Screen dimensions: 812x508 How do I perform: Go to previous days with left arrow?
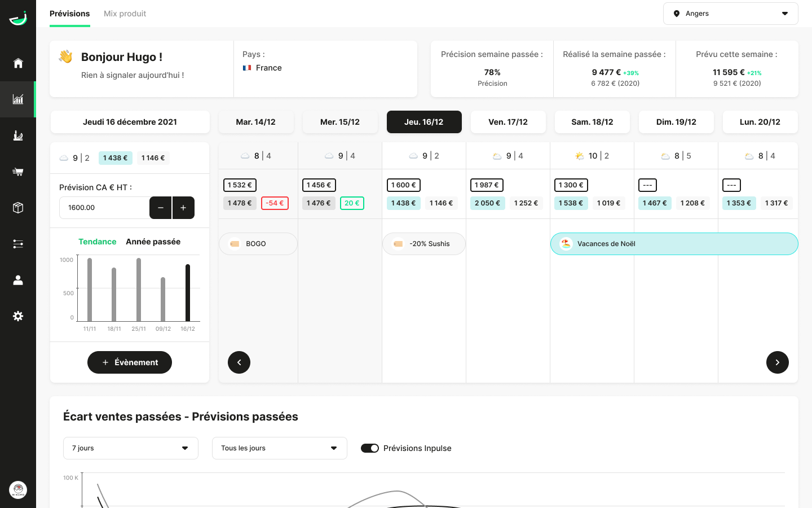[x=239, y=362]
